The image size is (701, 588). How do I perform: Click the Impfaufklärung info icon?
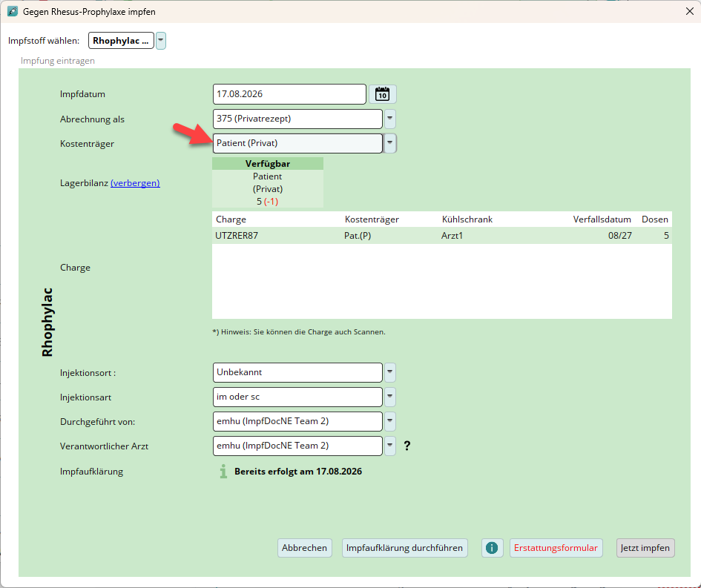coord(223,472)
